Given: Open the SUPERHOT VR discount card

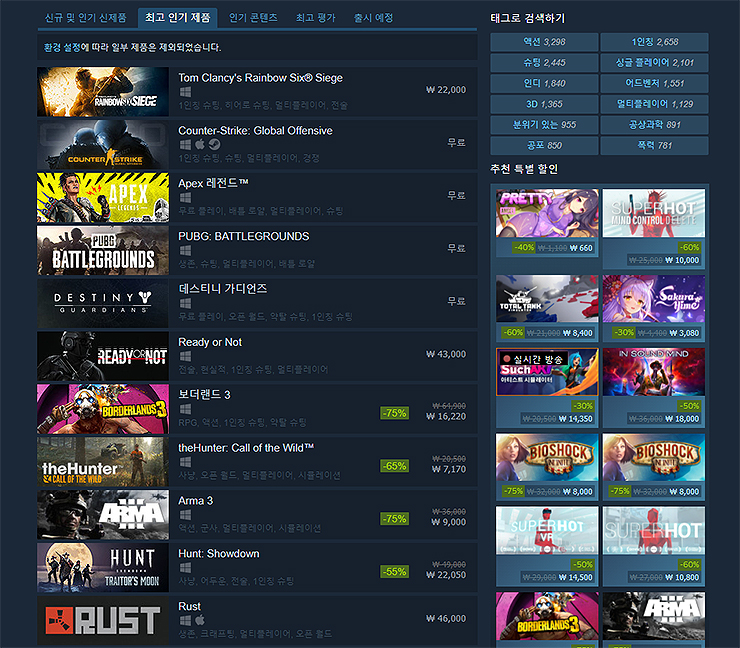Looking at the screenshot, I should click(547, 546).
